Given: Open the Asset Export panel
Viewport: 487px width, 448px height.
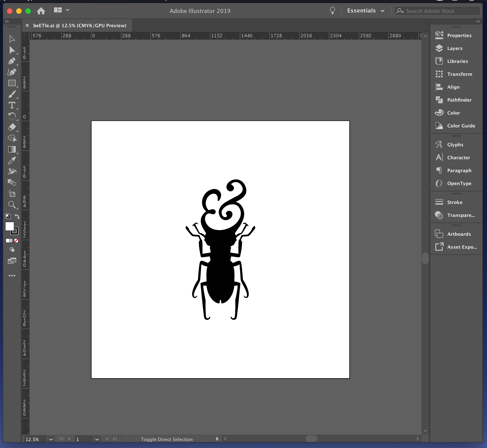Looking at the screenshot, I should pyautogui.click(x=456, y=247).
